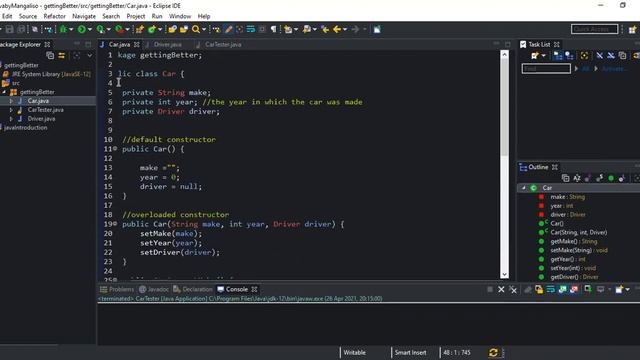Click the Pin Editor icon in toolbar
The image size is (640, 360).
[x=377, y=29]
